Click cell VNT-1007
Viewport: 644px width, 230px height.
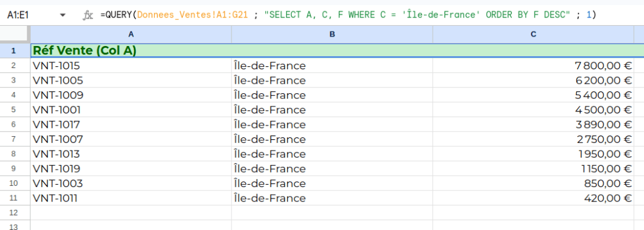(131, 139)
